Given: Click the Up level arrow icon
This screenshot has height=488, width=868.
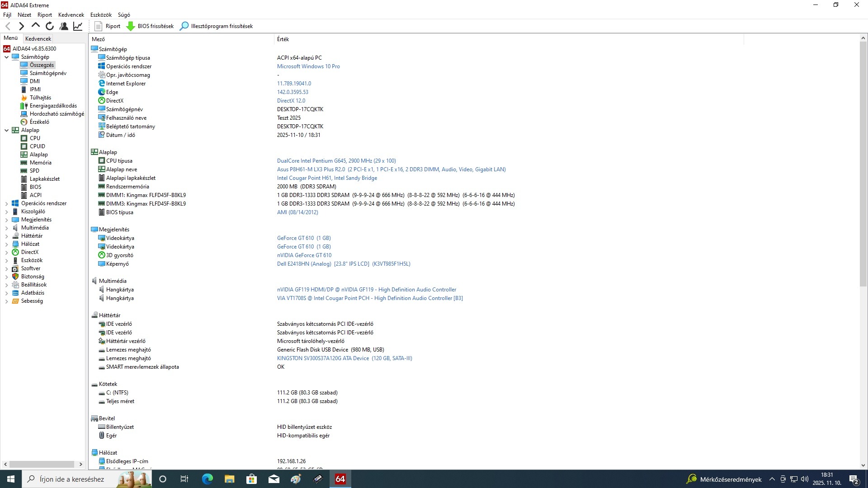Looking at the screenshot, I should 35,26.
